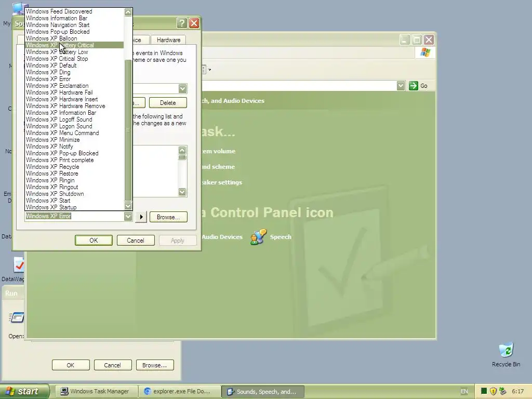
Task: Click OK in the Run dialog
Action: 71,365
